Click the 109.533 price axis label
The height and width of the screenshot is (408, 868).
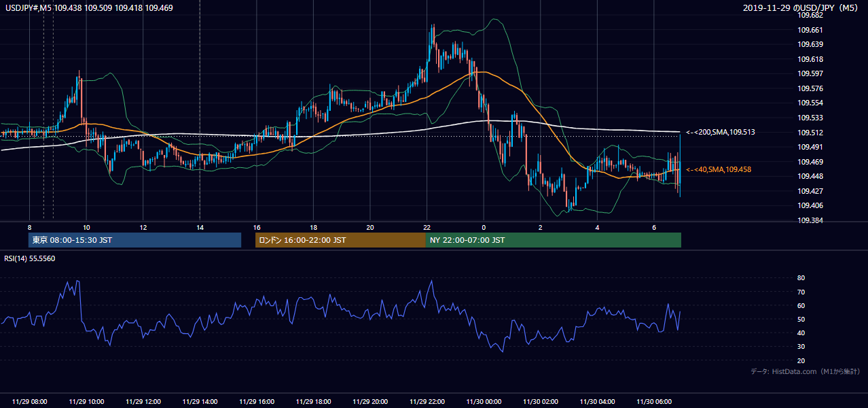coord(810,118)
